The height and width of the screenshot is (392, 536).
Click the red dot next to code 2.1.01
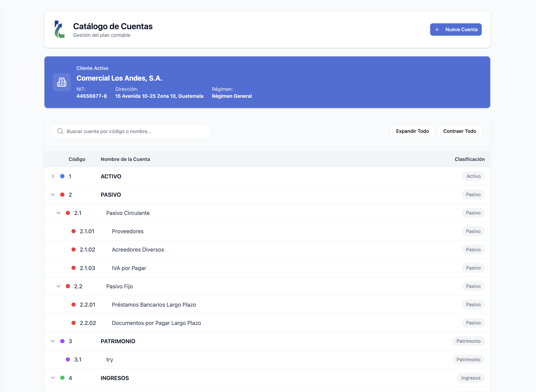(x=74, y=231)
